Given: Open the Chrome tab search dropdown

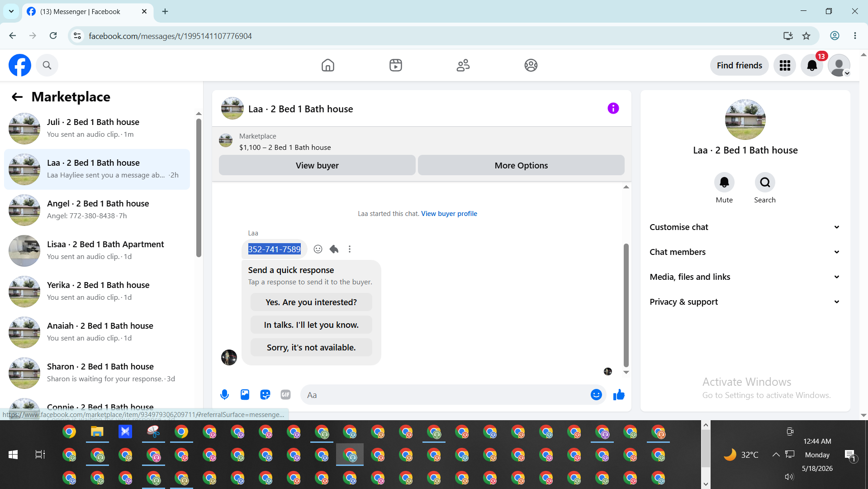Looking at the screenshot, I should (11, 11).
